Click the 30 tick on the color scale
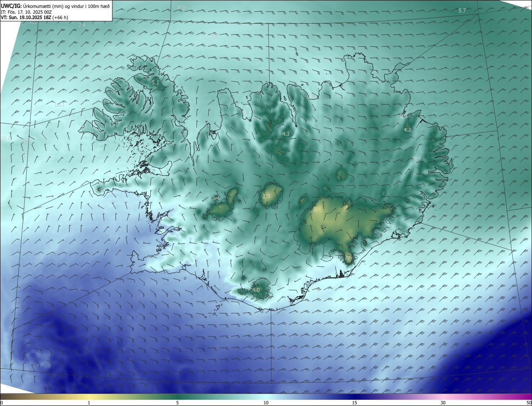532x406 pixels. [x=443, y=403]
